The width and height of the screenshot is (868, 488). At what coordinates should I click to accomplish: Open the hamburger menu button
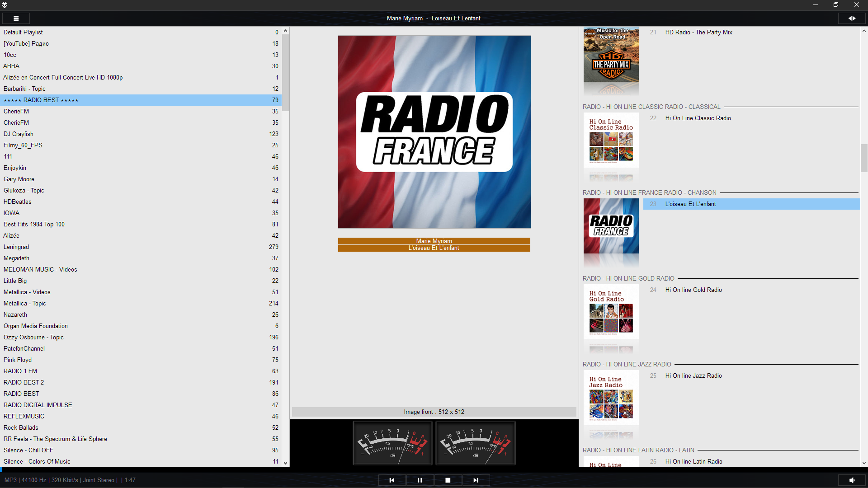[16, 19]
